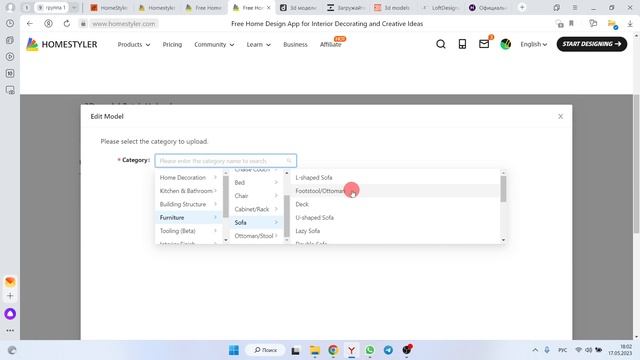
Task: Open File Explorer from the taskbar
Action: (x=315, y=350)
